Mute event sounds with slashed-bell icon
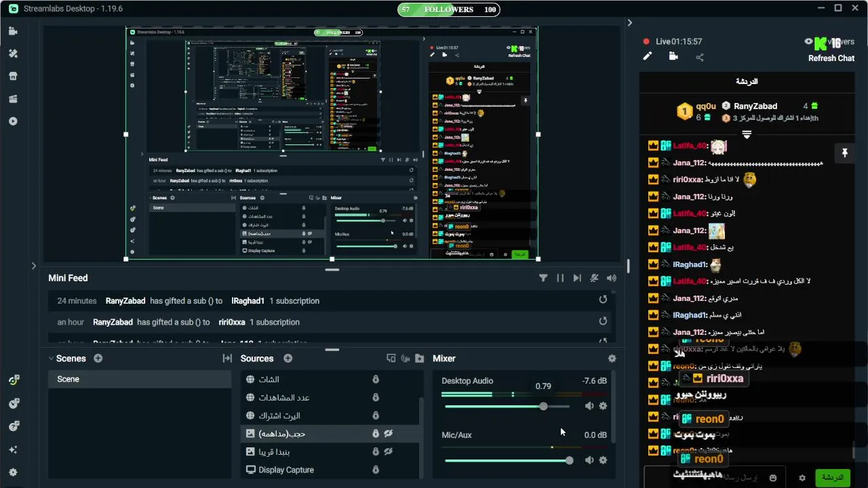The width and height of the screenshot is (868, 488). [595, 278]
